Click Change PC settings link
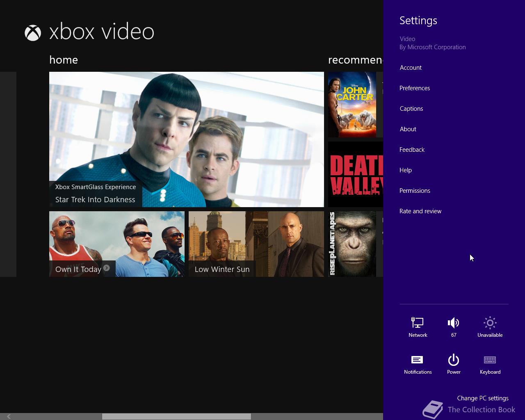 coord(483,398)
